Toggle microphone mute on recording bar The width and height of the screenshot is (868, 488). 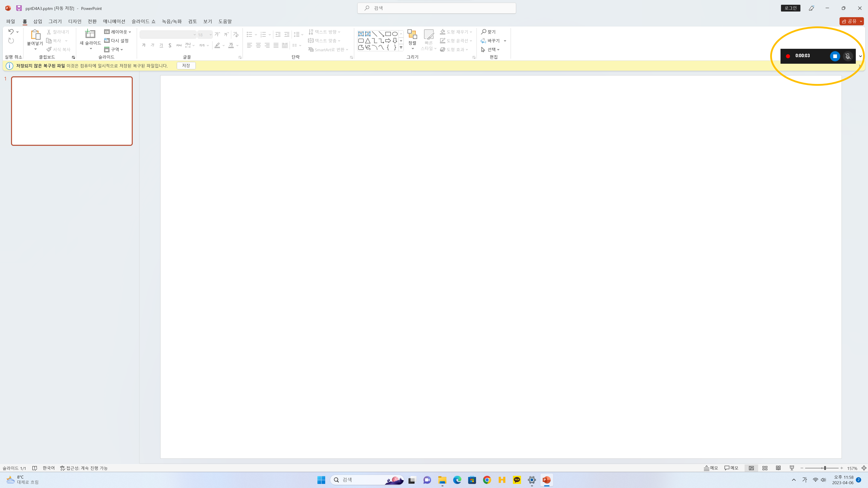pos(848,56)
